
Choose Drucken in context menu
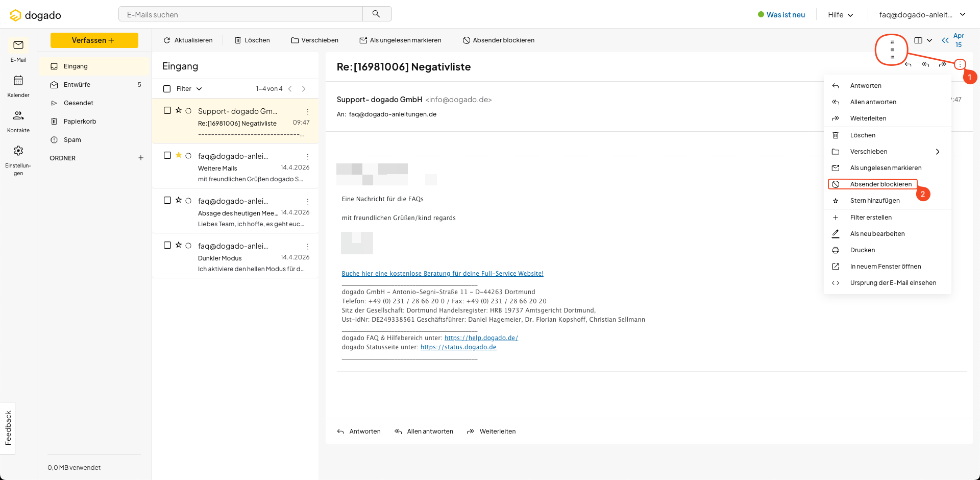tap(887, 250)
